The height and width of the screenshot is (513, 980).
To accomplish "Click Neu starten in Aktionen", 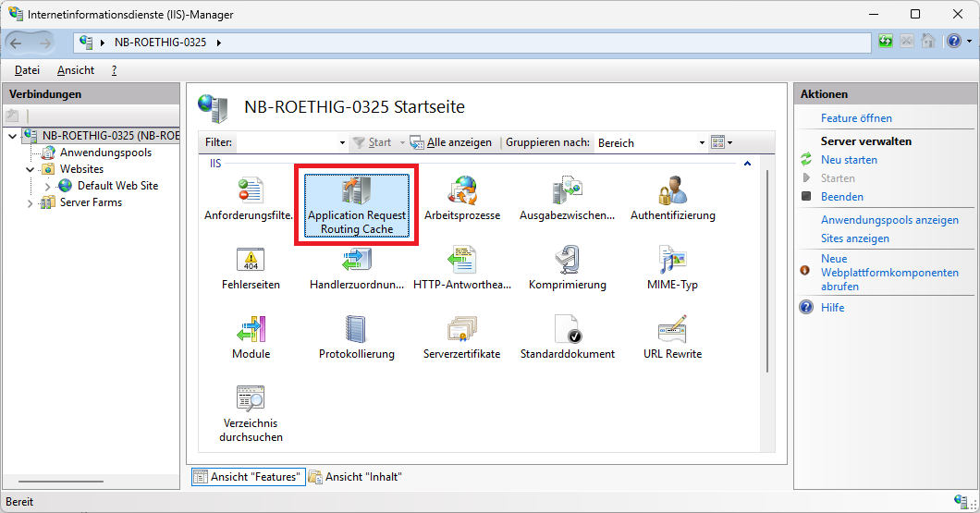I will tap(849, 160).
